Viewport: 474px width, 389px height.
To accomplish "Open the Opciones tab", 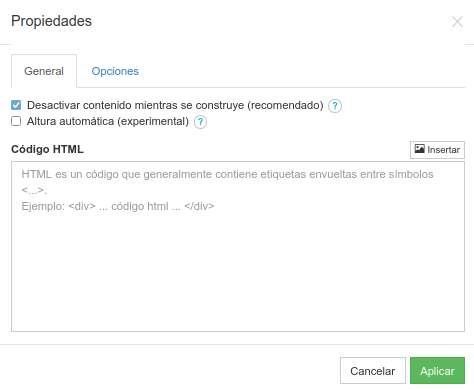I will [115, 71].
